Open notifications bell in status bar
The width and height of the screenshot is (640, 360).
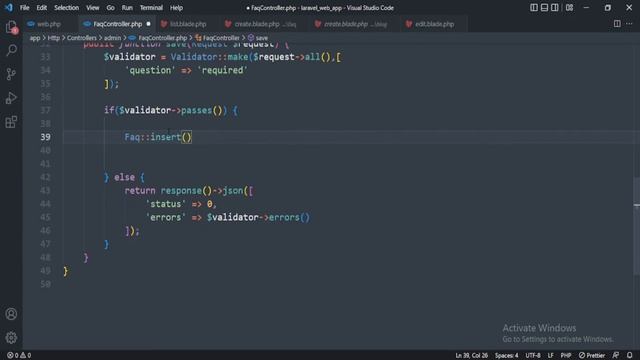630,356
